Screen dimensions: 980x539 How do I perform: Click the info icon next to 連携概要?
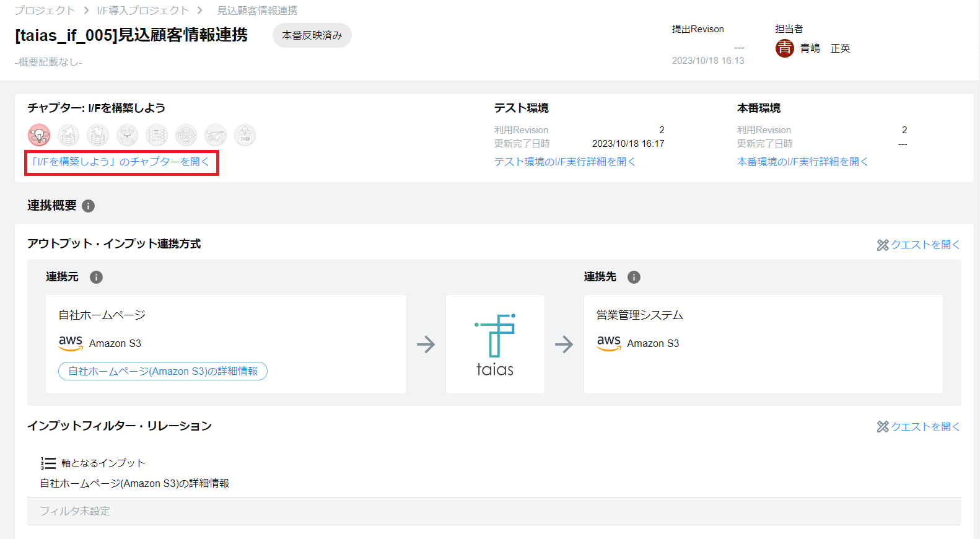point(89,206)
